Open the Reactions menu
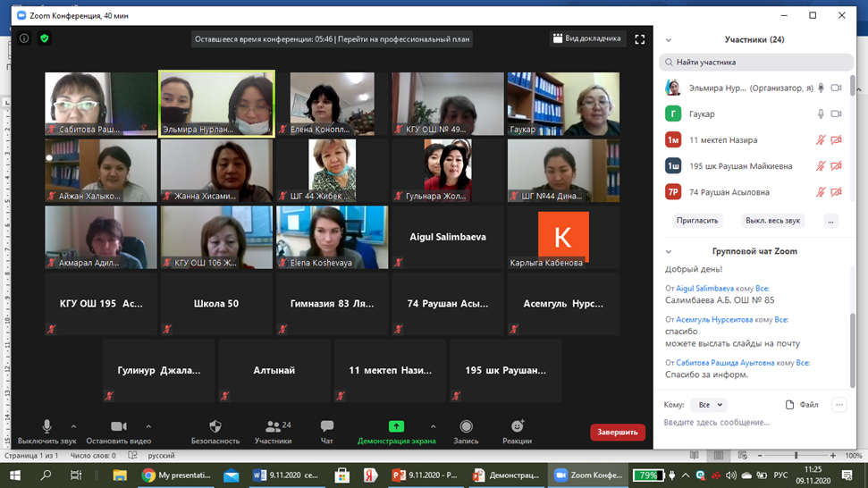Image resolution: width=868 pixels, height=488 pixels. (517, 432)
